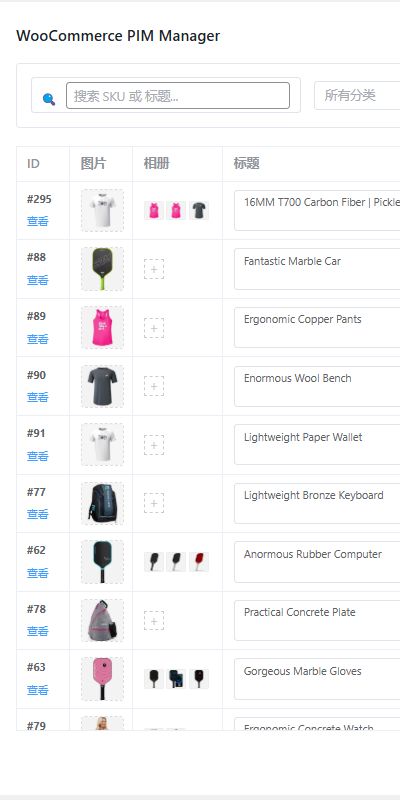Add gallery image for product #89
Viewport: 400px width, 800px height.
coord(154,328)
